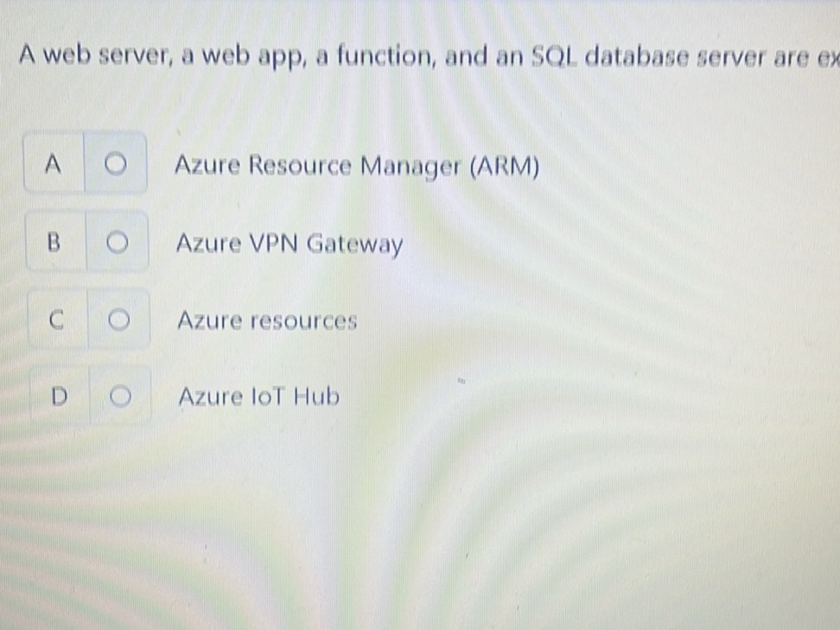The image size is (840, 630).
Task: Click the letter A answer label
Action: click(53, 164)
